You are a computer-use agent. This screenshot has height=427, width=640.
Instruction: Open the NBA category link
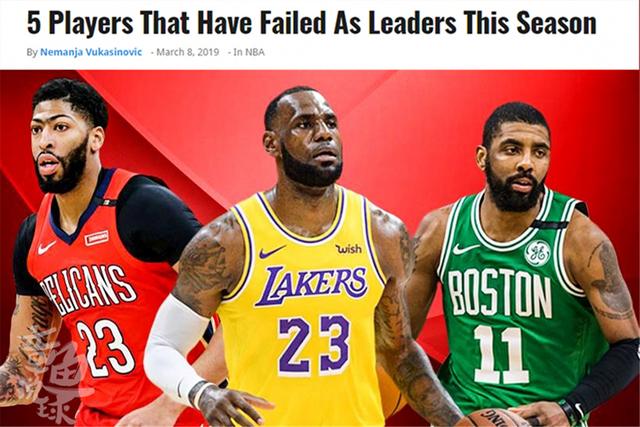[x=255, y=52]
